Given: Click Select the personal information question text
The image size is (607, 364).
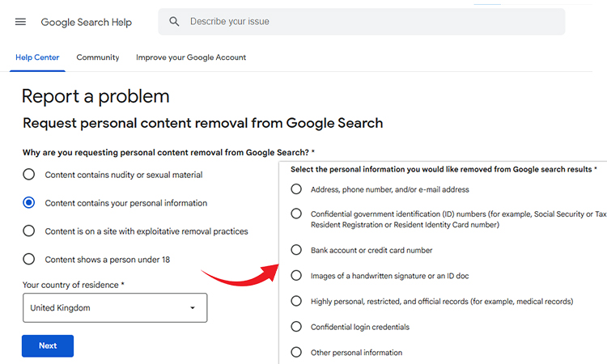Looking at the screenshot, I should click(x=444, y=169).
